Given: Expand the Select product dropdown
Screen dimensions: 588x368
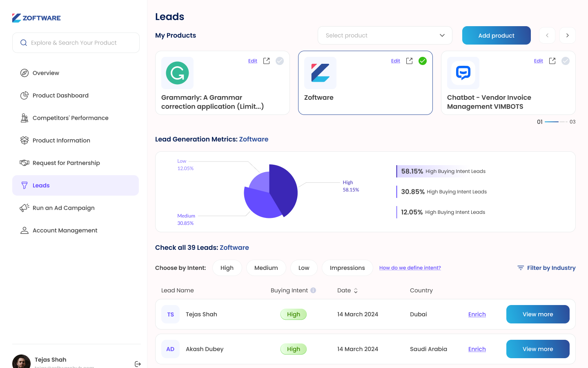Looking at the screenshot, I should [385, 36].
